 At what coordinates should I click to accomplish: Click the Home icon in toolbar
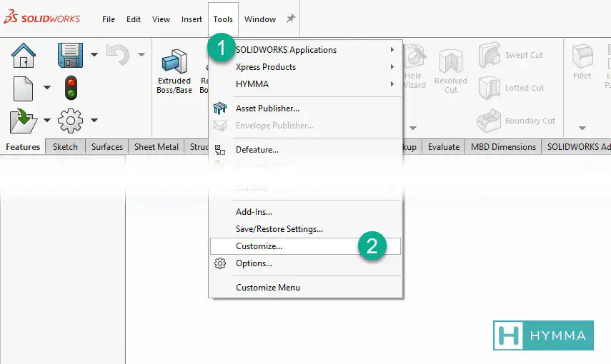click(24, 55)
